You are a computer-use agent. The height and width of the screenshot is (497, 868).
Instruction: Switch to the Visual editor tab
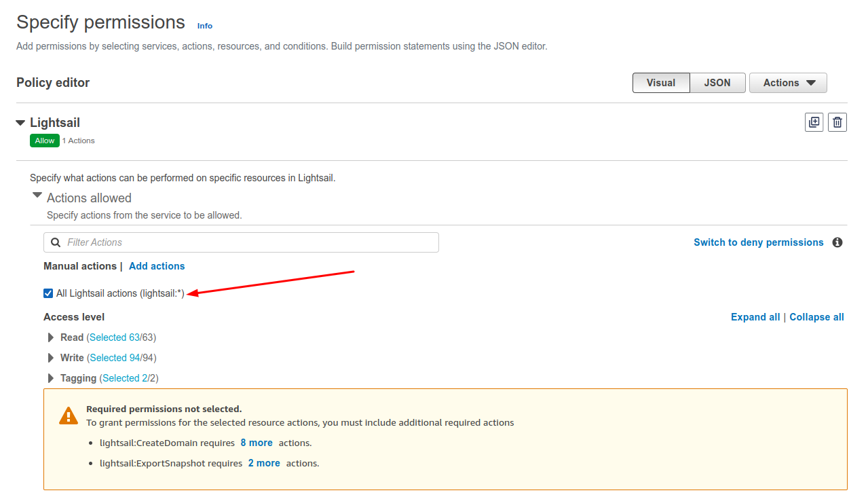(x=661, y=83)
